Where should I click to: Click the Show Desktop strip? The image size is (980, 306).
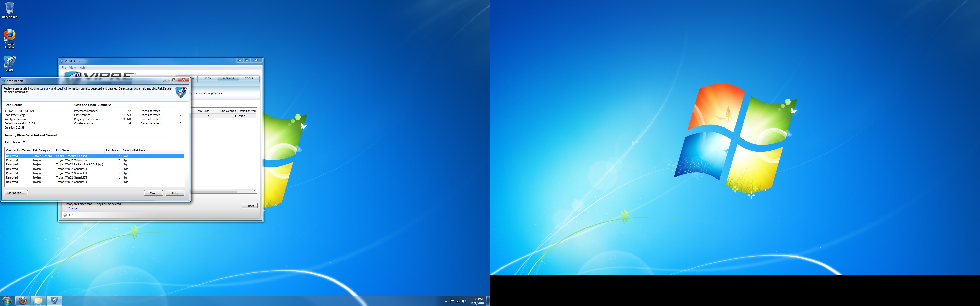(488, 301)
